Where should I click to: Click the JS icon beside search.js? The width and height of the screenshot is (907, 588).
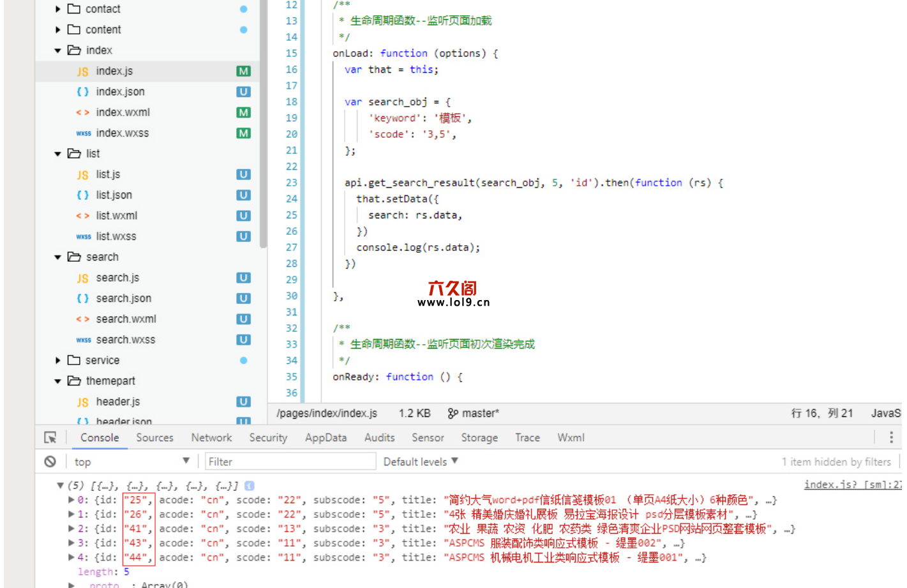tap(83, 278)
